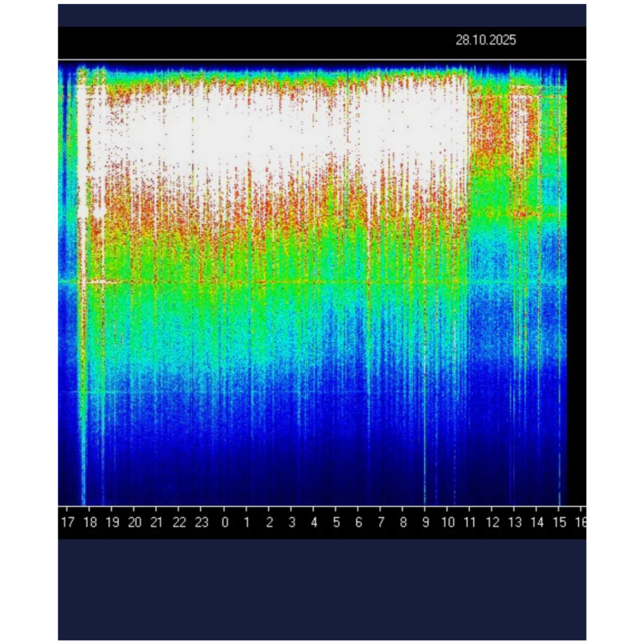Select the hour 5 timeline marker
The height and width of the screenshot is (644, 644).
coord(336,522)
